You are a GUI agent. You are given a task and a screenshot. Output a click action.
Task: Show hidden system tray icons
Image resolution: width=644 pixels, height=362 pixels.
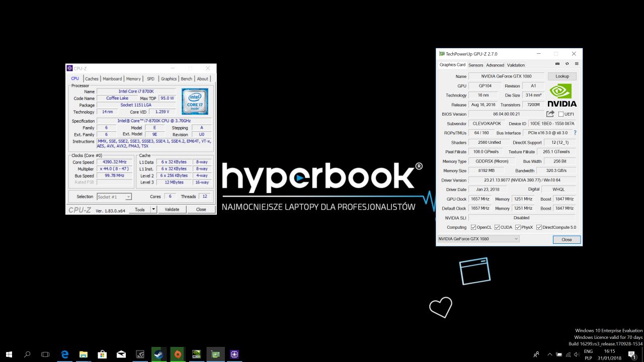coord(550,354)
